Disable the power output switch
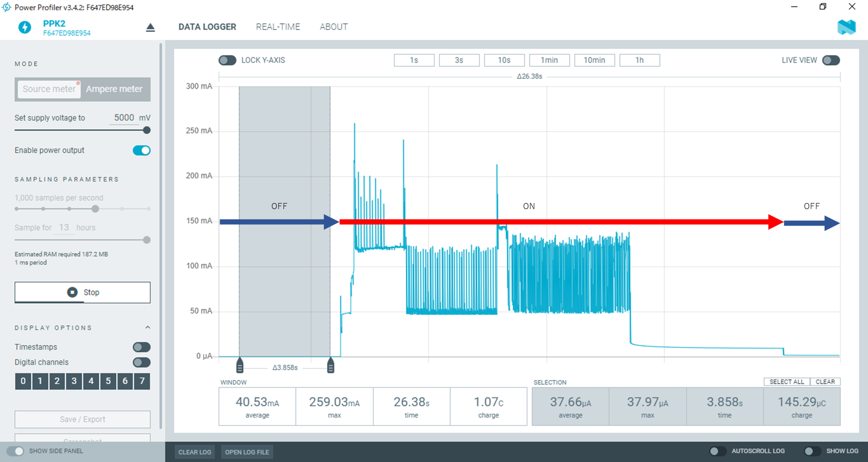 pyautogui.click(x=141, y=151)
